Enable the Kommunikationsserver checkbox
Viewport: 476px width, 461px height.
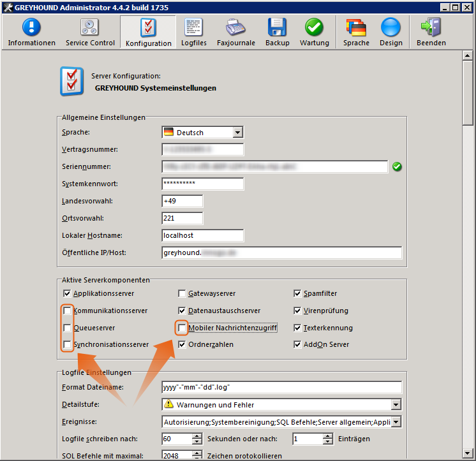(x=67, y=311)
